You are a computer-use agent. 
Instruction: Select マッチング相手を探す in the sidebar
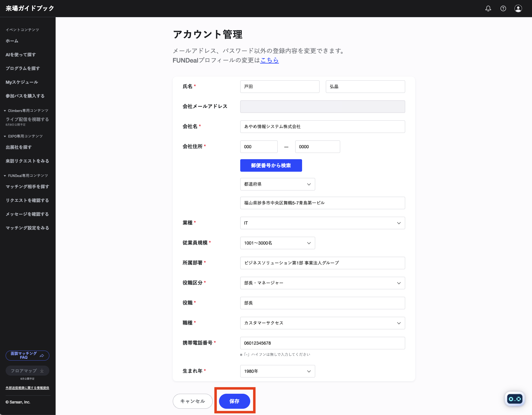coord(27,187)
